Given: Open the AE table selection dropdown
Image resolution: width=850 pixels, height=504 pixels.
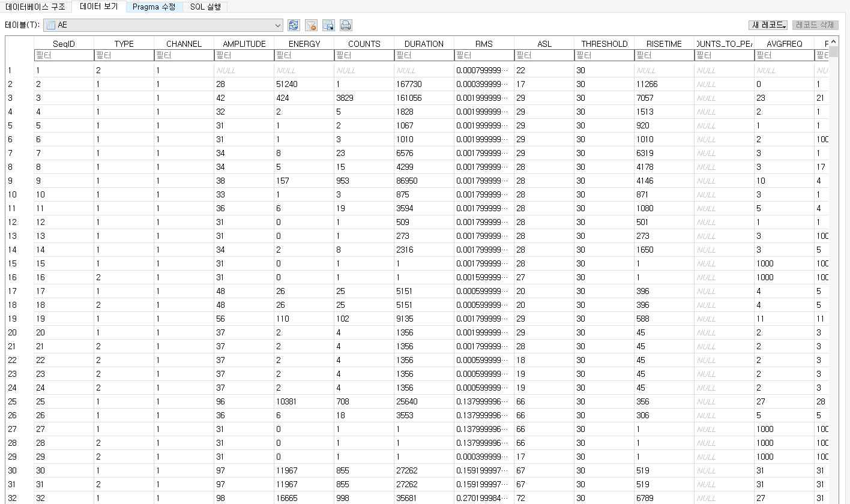Looking at the screenshot, I should tap(163, 25).
